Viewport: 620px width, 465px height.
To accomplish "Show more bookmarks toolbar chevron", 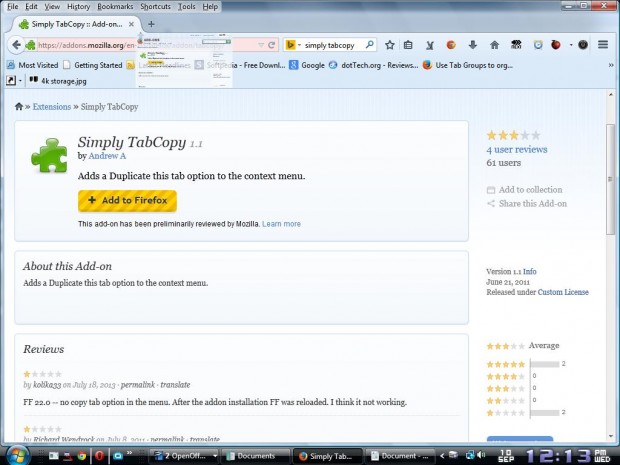I will (611, 65).
